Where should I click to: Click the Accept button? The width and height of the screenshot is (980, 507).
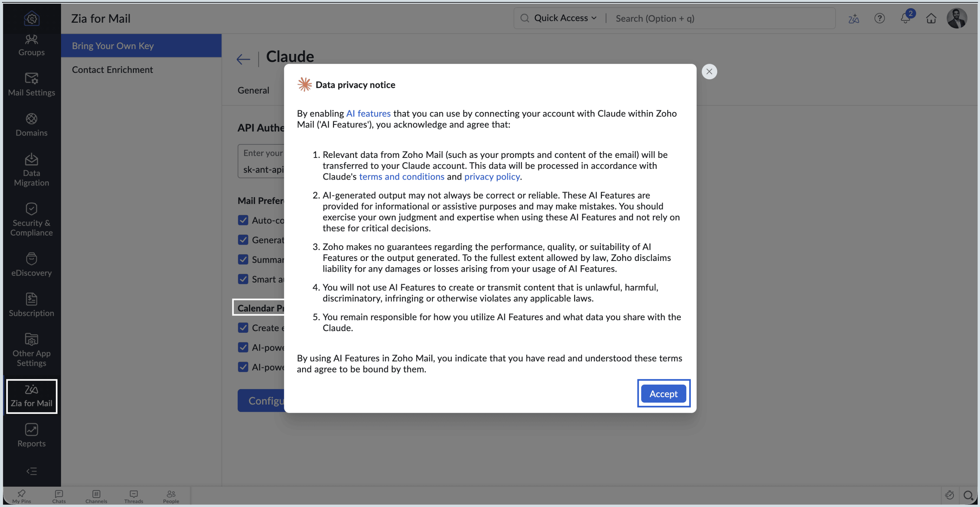(x=663, y=394)
